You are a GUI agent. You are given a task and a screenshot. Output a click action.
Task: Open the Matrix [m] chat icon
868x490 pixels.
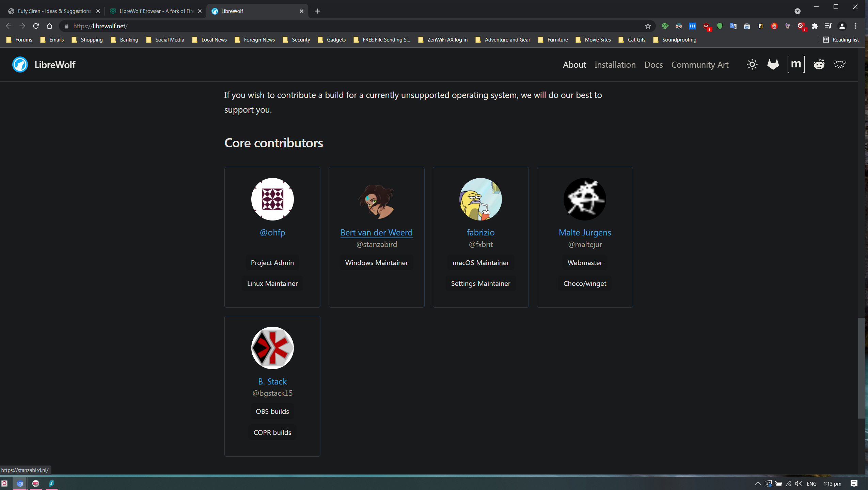(x=796, y=64)
